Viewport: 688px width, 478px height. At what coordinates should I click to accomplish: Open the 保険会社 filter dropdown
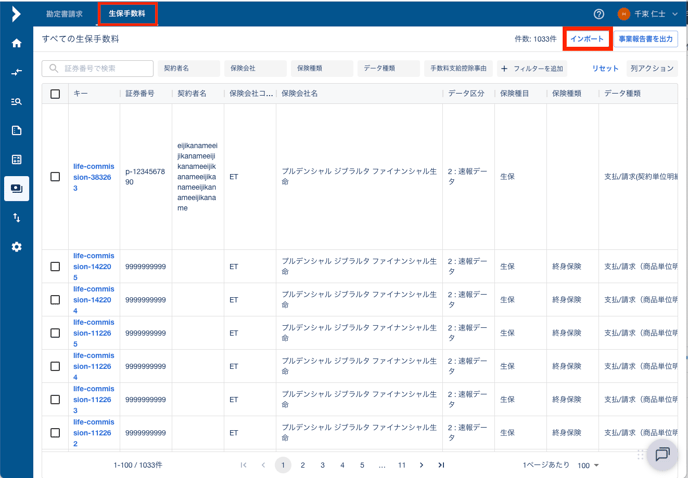click(x=255, y=68)
